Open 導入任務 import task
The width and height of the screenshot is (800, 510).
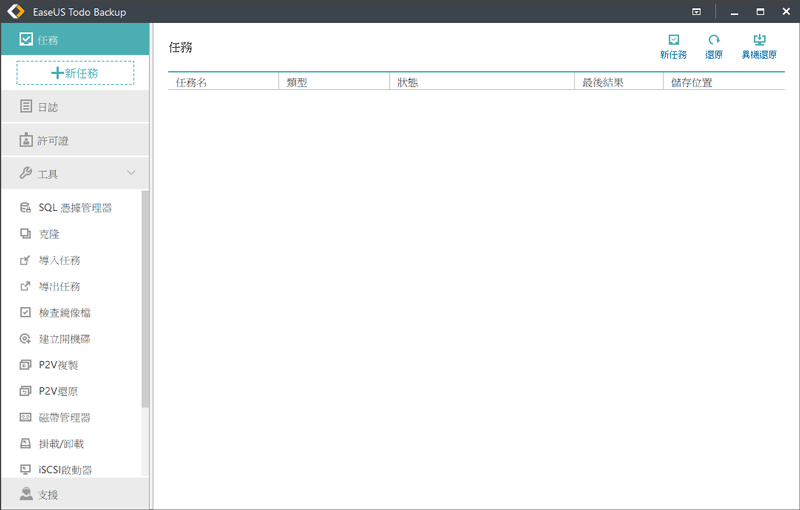pos(59,260)
